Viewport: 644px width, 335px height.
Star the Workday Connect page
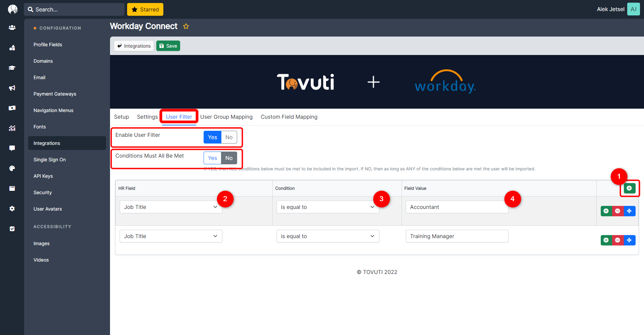click(x=186, y=26)
